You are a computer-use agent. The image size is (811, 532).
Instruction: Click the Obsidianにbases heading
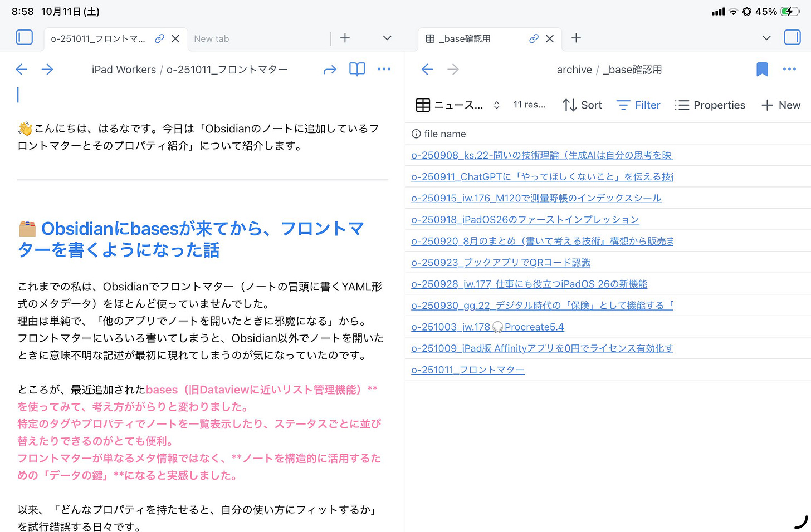191,239
